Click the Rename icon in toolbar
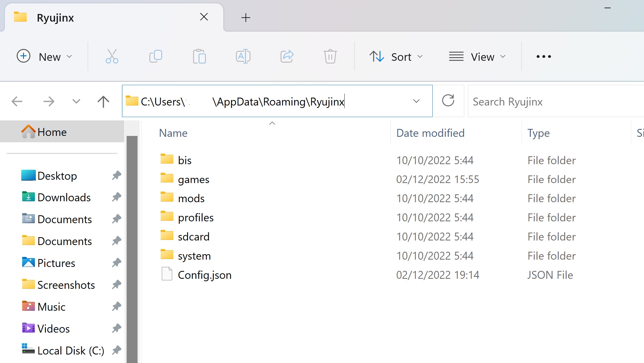The image size is (644, 363). 243,56
